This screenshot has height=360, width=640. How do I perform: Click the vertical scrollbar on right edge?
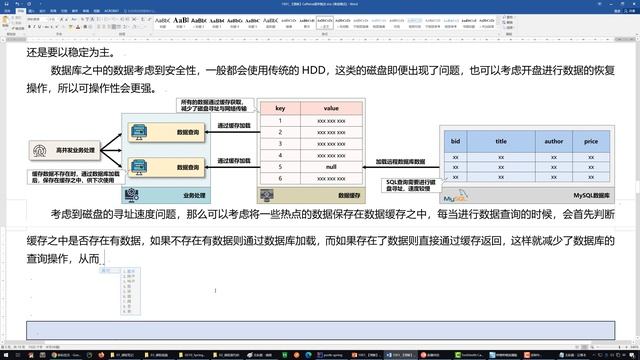[x=637, y=188]
